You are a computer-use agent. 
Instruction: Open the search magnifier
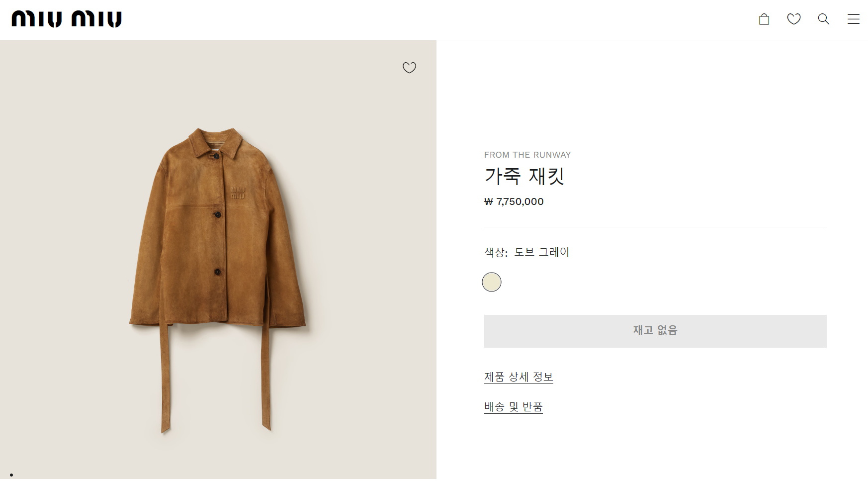(824, 19)
